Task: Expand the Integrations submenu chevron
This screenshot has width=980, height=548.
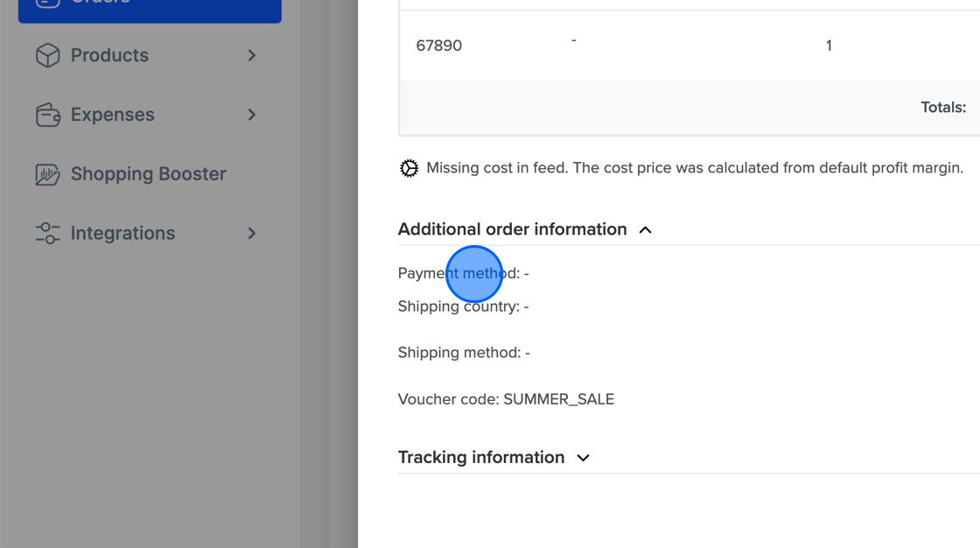Action: coord(251,233)
